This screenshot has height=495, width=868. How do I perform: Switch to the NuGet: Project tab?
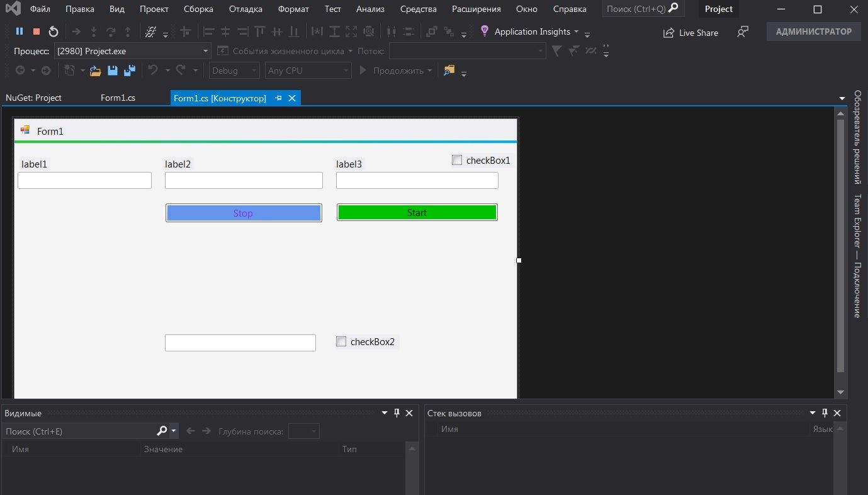click(x=33, y=98)
